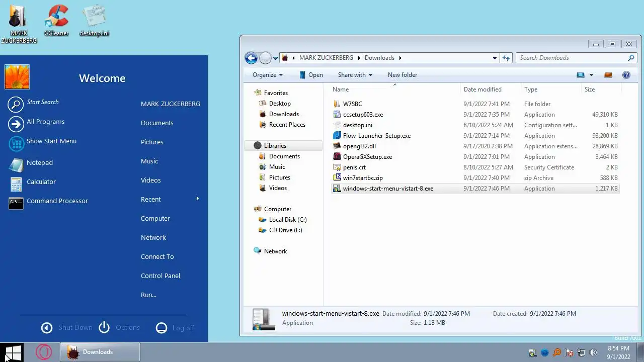This screenshot has height=362, width=644.
Task: Expand path arrow after MARK ZUCKERBERG breadcrumb
Action: click(x=359, y=58)
